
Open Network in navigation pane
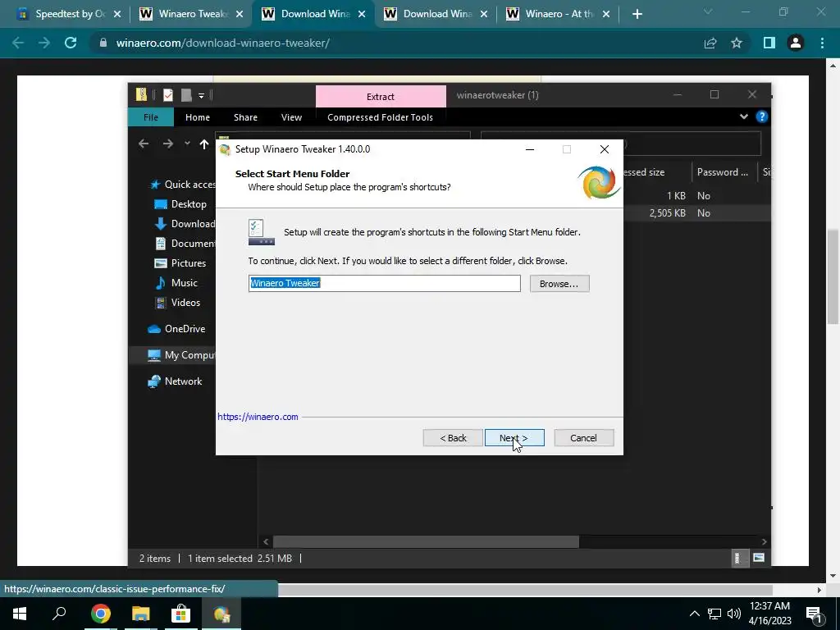[176, 381]
